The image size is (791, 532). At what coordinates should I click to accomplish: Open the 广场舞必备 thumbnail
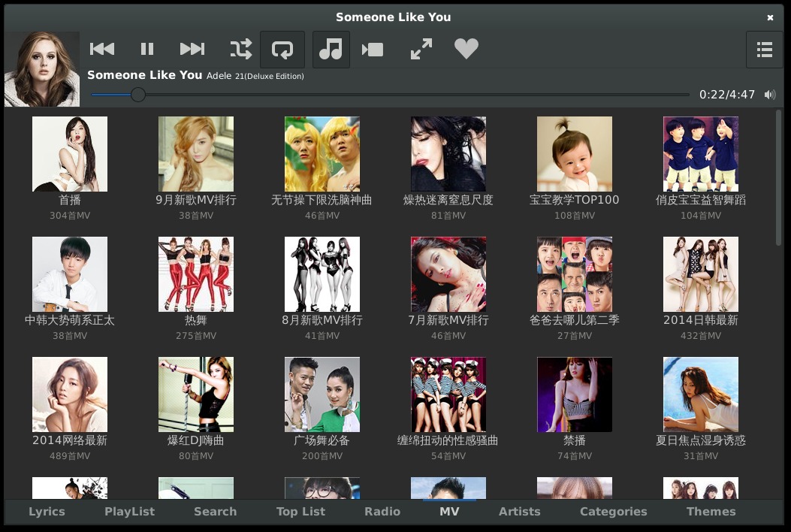point(322,394)
